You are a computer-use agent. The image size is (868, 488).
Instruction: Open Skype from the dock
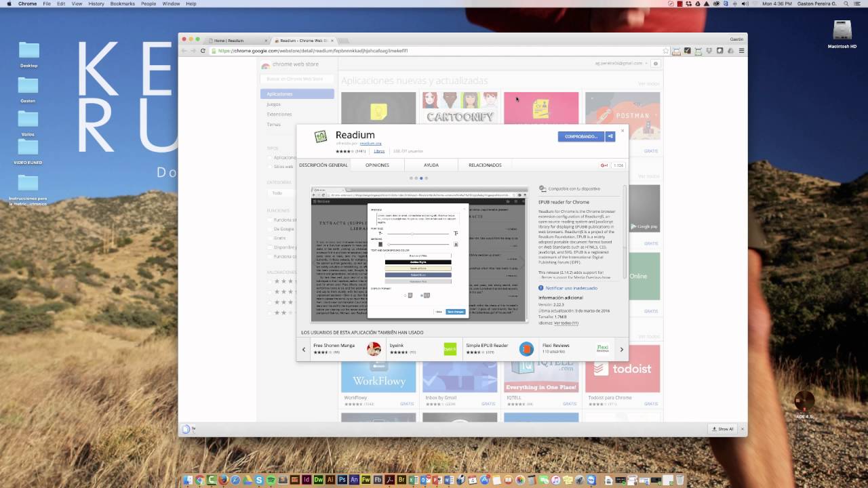point(259,480)
